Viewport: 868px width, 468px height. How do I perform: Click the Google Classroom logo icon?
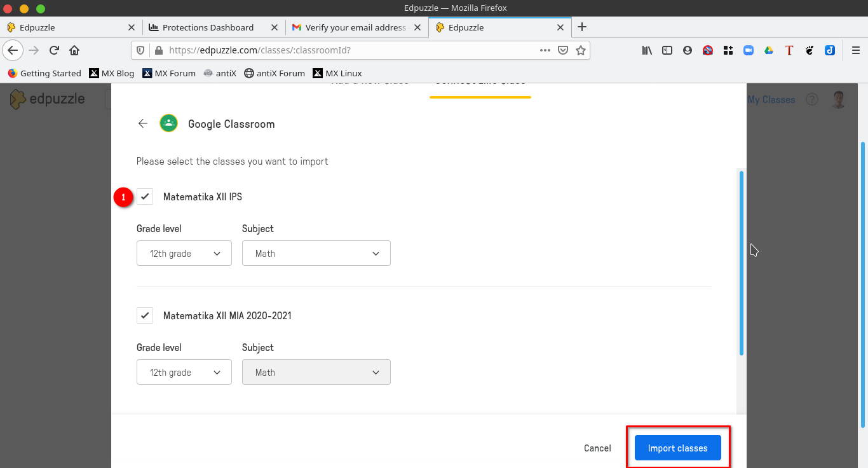point(168,123)
